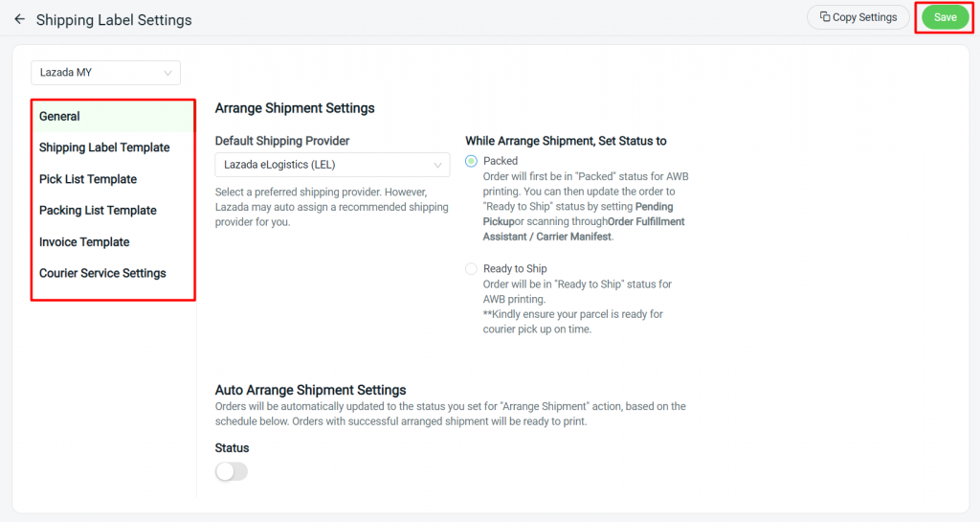Click the back arrow icon
Screen dimensions: 980x522
[x=19, y=19]
